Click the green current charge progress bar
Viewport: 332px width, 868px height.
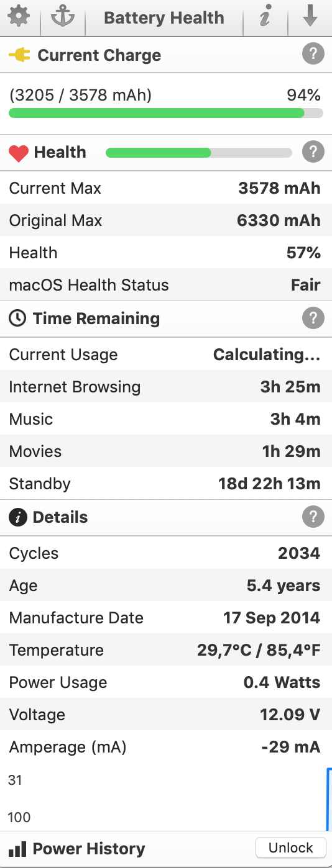pyautogui.click(x=166, y=113)
